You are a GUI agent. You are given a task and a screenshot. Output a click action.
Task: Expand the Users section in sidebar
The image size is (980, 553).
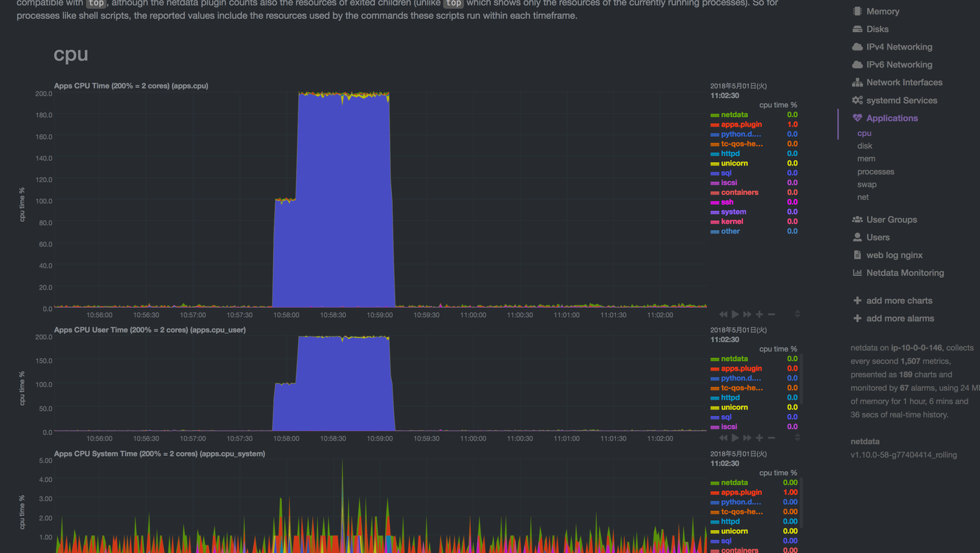coord(877,237)
